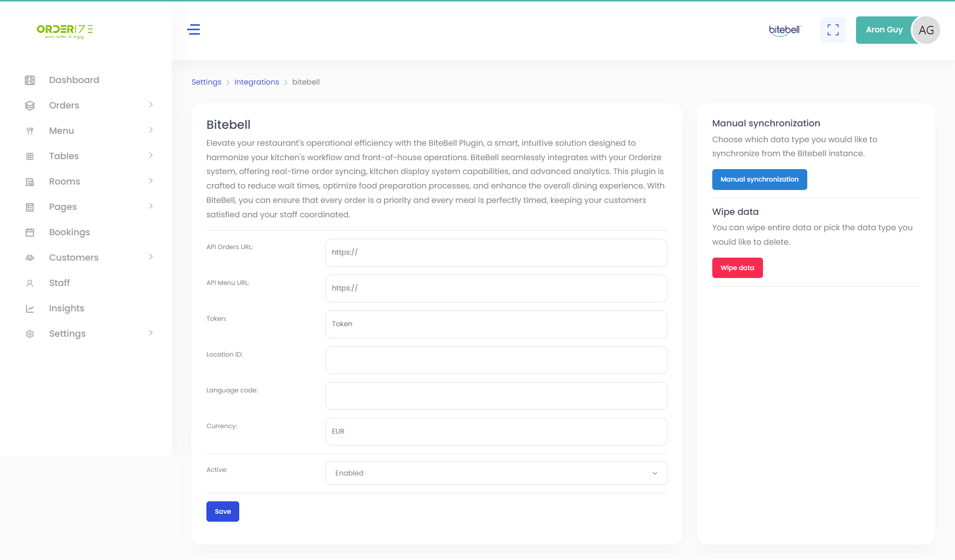The height and width of the screenshot is (560, 955).
Task: Select the Pages sidebar label
Action: 63,207
